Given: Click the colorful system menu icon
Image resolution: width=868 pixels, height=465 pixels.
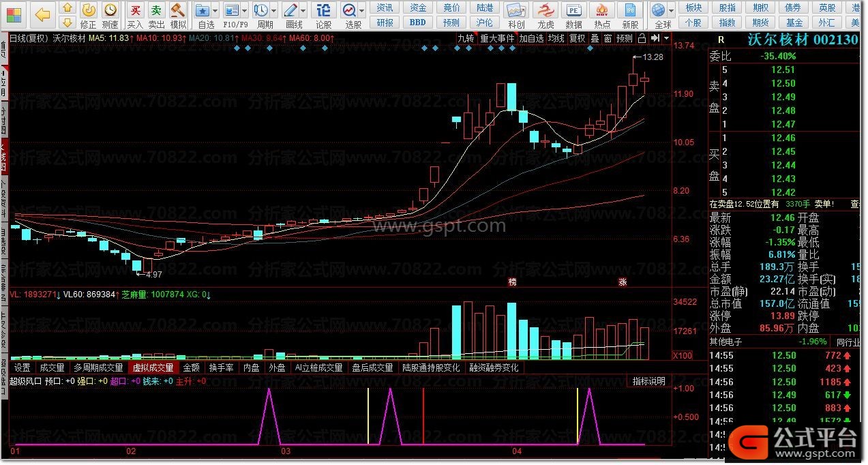Looking at the screenshot, I should point(14,14).
